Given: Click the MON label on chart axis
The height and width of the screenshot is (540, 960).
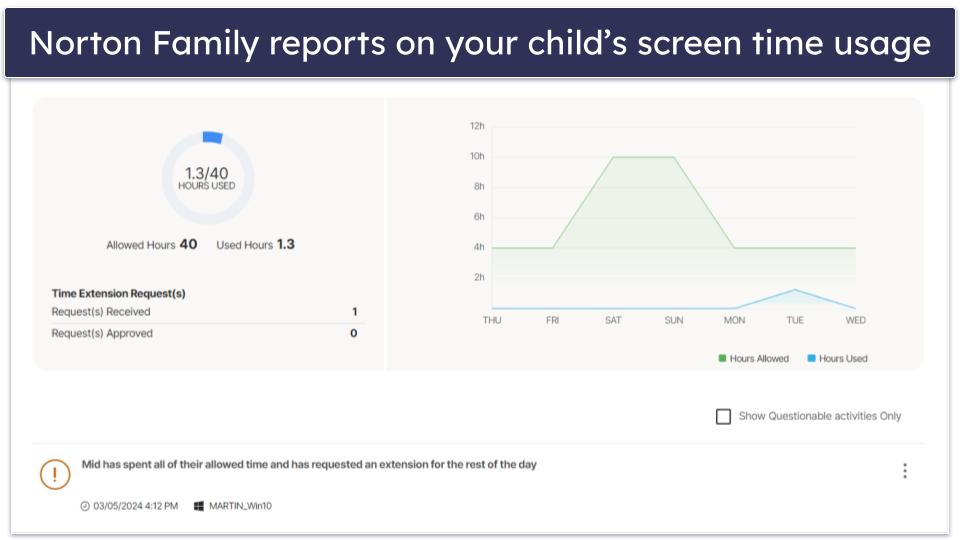Looking at the screenshot, I should tap(734, 320).
